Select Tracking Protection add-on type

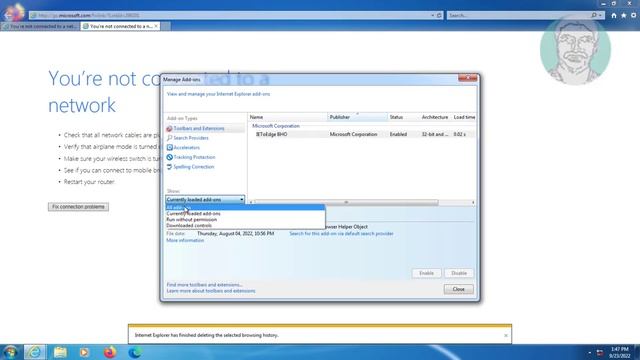194,157
